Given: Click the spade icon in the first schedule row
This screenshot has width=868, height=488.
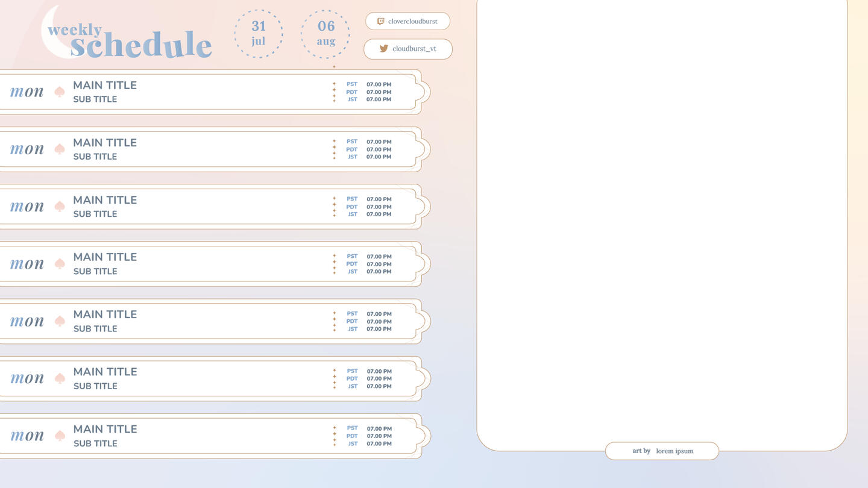Looking at the screenshot, I should [60, 92].
